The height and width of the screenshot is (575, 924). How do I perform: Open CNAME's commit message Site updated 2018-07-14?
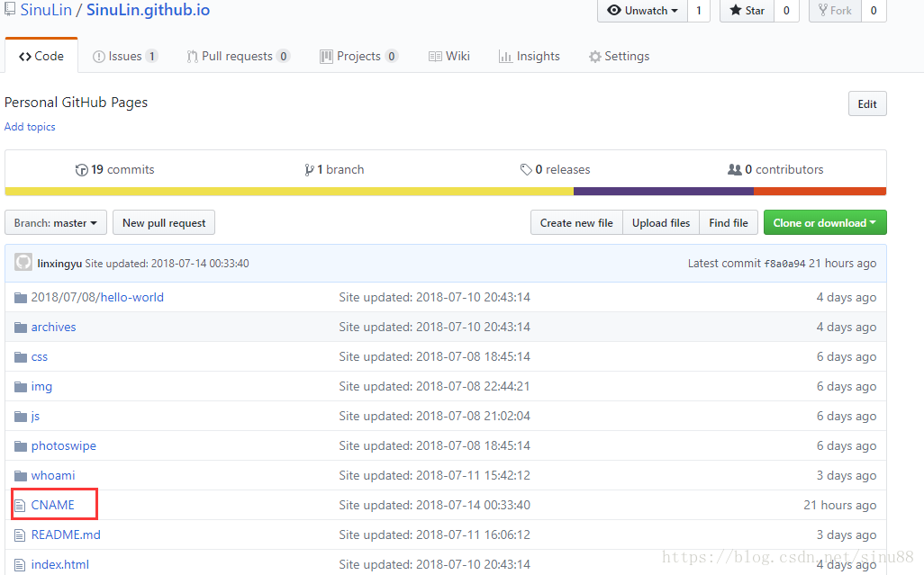(x=434, y=506)
